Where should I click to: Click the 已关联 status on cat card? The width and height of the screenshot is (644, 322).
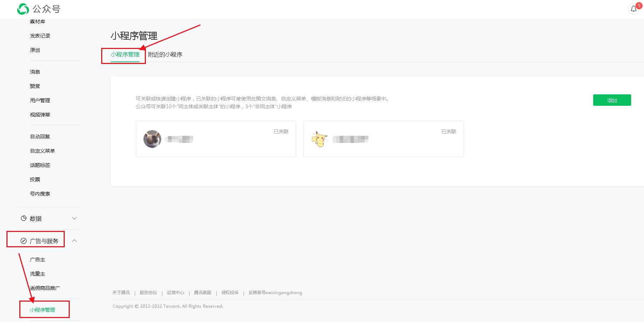tap(281, 132)
